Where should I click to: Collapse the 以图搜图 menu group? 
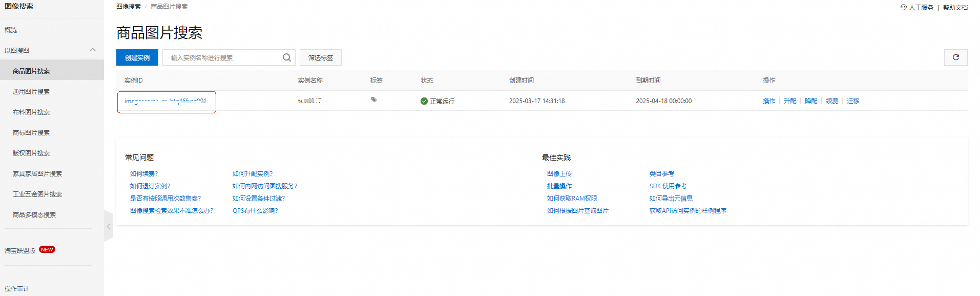pos(93,50)
